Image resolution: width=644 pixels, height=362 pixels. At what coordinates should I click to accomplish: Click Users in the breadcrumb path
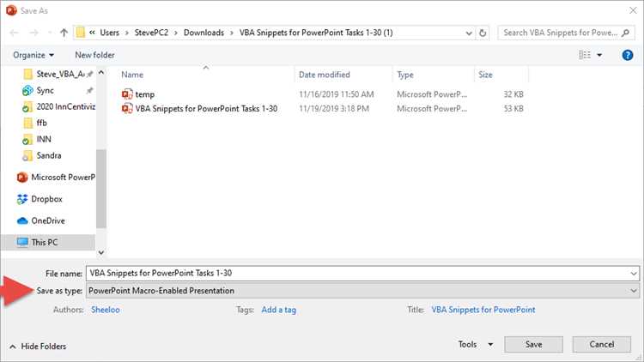coord(110,33)
